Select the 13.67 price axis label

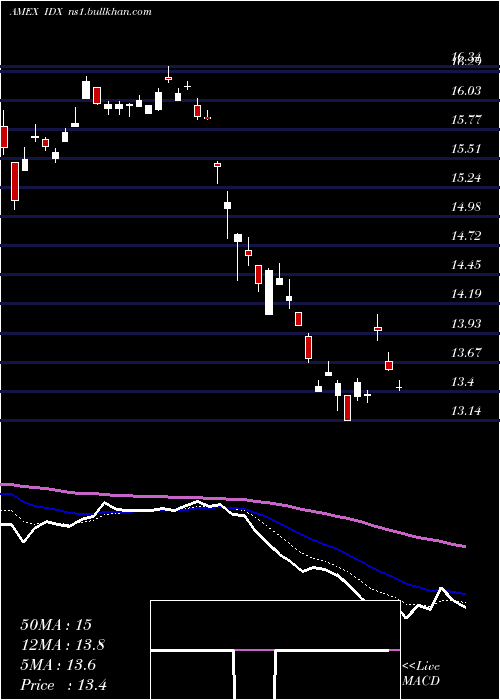(x=466, y=353)
